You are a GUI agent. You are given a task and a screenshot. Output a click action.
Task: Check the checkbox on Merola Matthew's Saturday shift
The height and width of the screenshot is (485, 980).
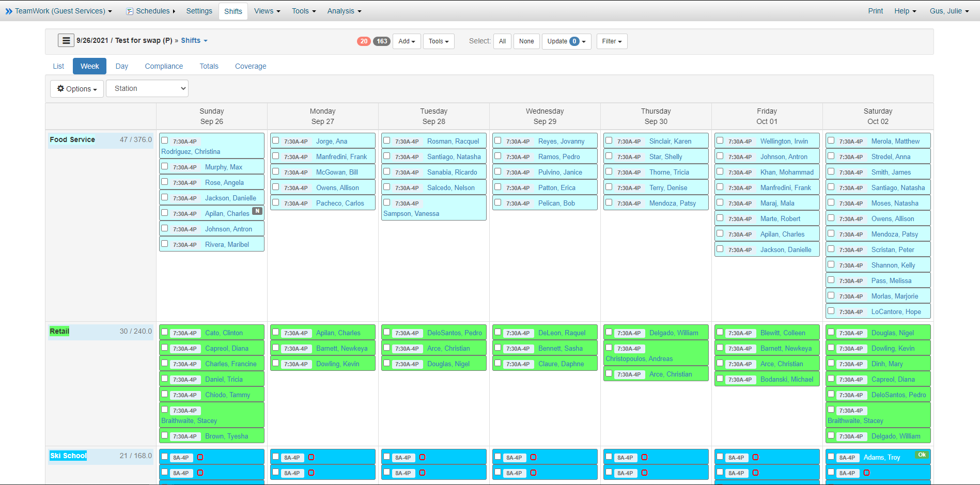pos(831,139)
